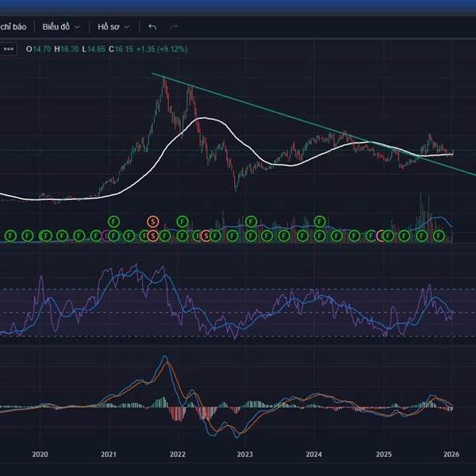
Task: Click the undo arrow icon
Action: [x=152, y=26]
